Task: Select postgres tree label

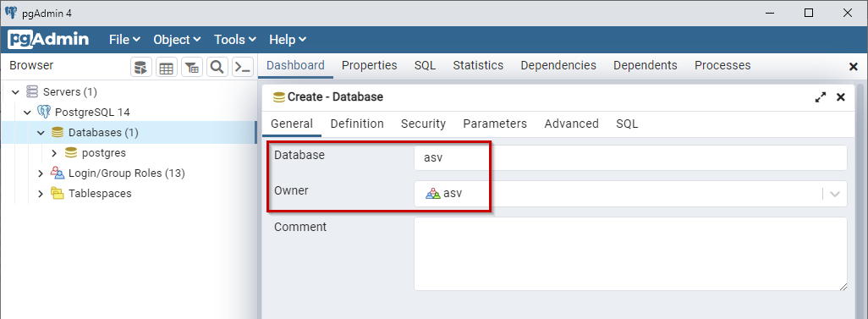Action: point(104,153)
